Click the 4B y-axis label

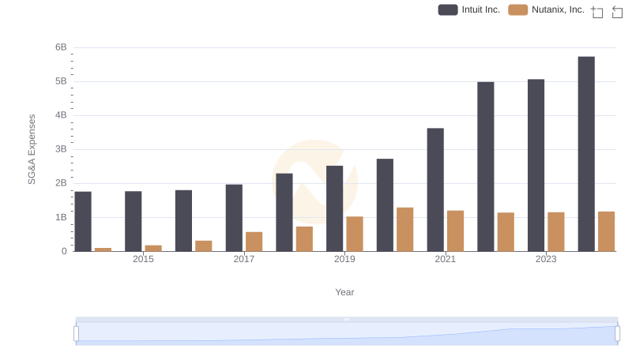coord(61,115)
